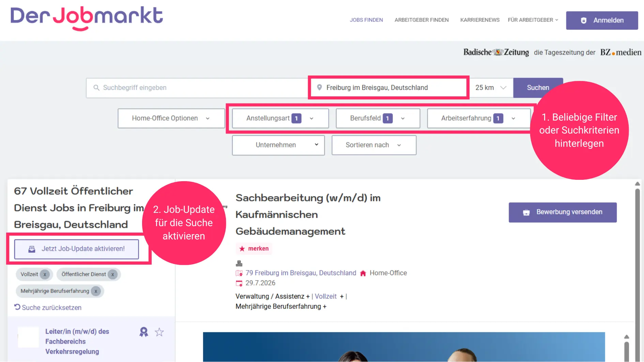Open Unternehmen filter dropdown
The height and width of the screenshot is (362, 644).
[278, 145]
